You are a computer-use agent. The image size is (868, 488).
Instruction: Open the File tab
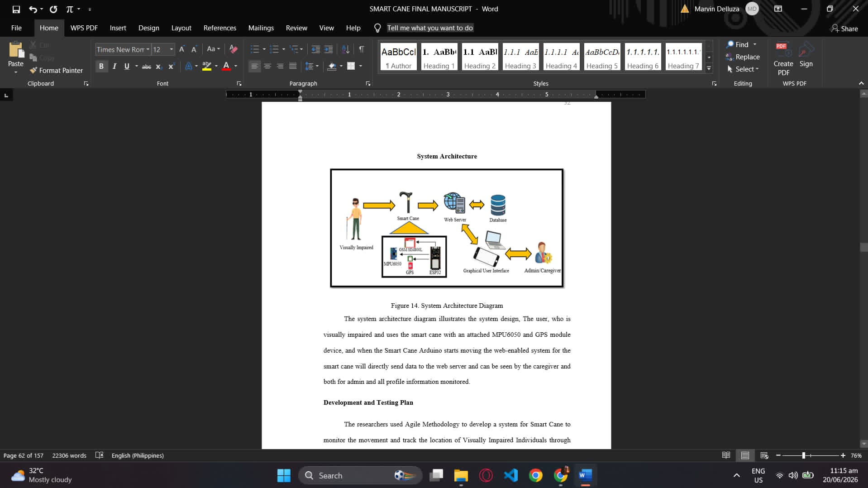(x=16, y=28)
